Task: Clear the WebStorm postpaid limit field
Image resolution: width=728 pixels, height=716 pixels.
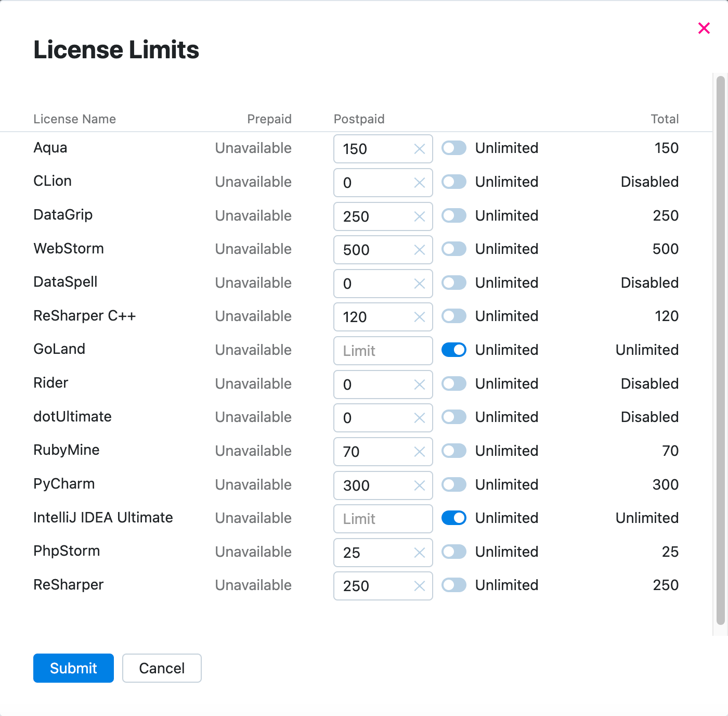Action: coord(419,250)
